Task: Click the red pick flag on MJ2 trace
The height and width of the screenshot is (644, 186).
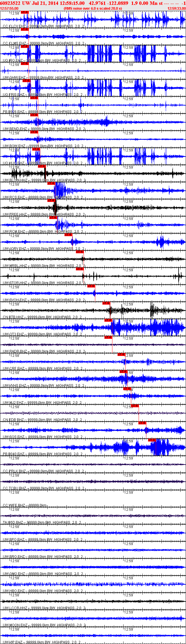Action: click(127, 389)
